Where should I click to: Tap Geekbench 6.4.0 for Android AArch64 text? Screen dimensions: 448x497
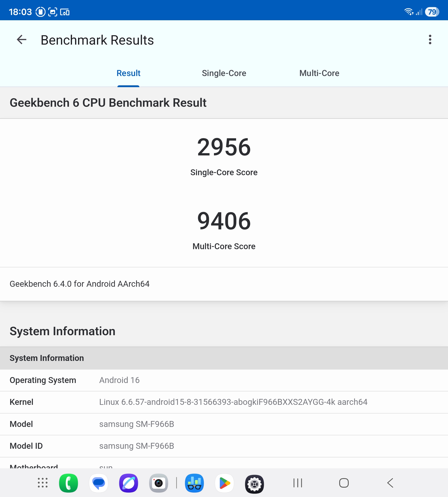point(79,284)
